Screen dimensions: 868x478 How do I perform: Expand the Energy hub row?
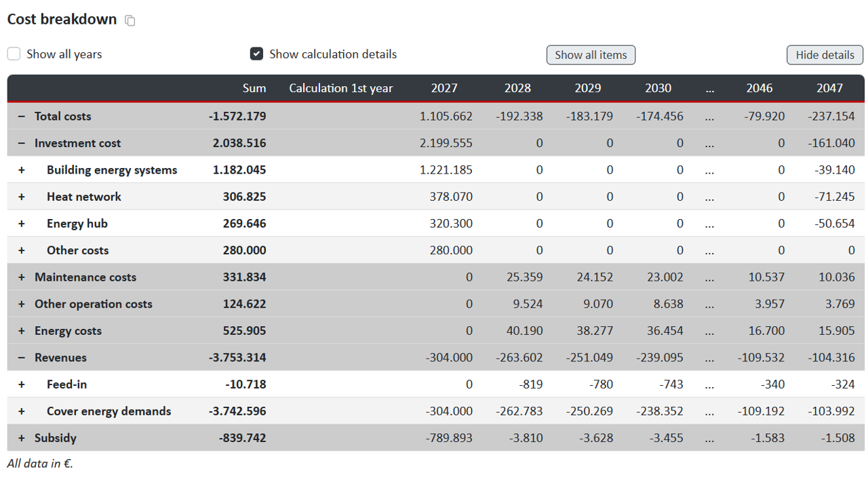[21, 224]
